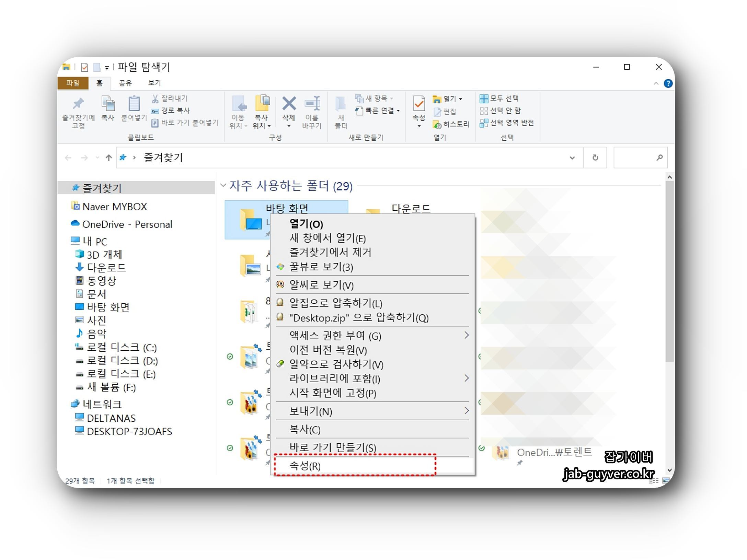This screenshot has width=747, height=560.
Task: Click the 잘라내기 scissors icon
Action: [155, 99]
